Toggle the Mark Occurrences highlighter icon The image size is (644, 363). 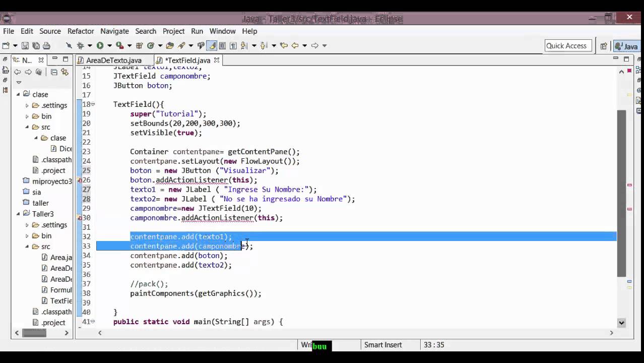tap(212, 45)
